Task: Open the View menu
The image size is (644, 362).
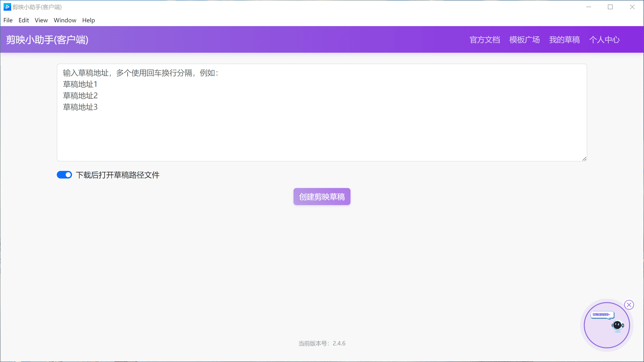Action: click(x=41, y=20)
